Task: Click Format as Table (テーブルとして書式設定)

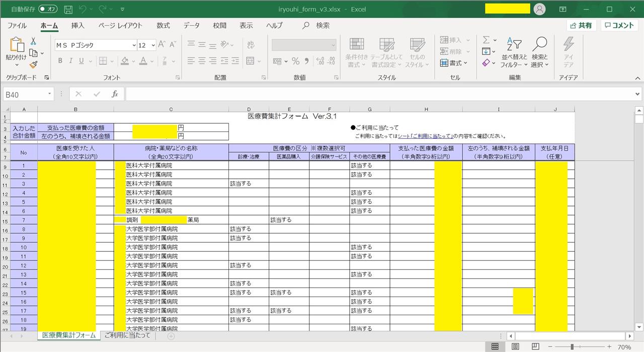Action: tap(387, 52)
